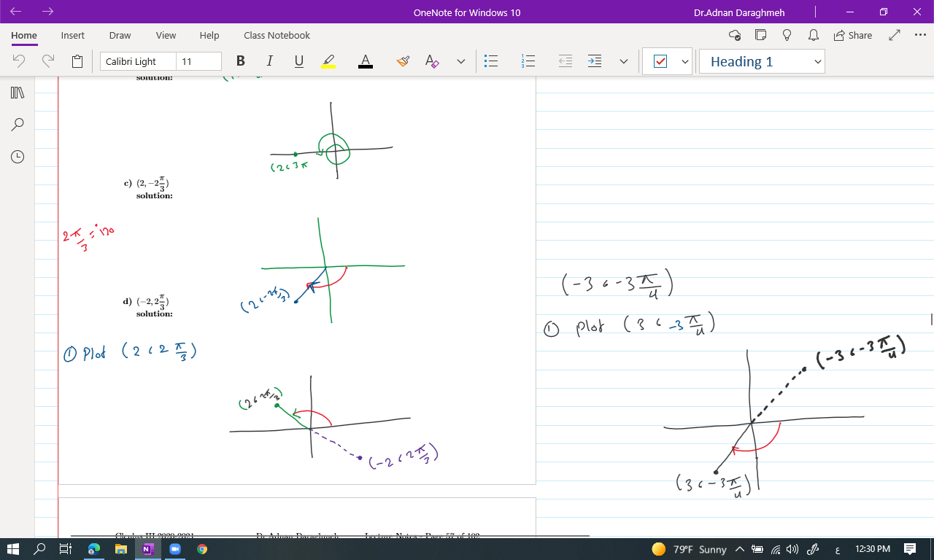Open the Insert tab
The width and height of the screenshot is (934, 560).
pyautogui.click(x=73, y=35)
